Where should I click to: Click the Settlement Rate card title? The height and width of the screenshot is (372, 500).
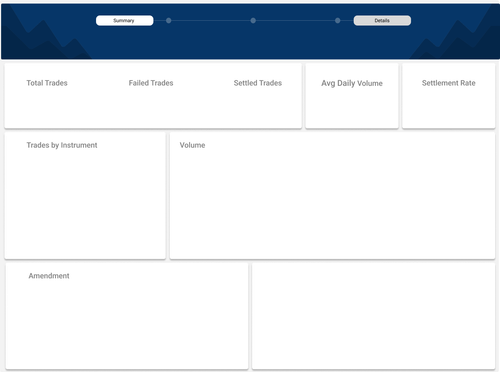(x=449, y=83)
